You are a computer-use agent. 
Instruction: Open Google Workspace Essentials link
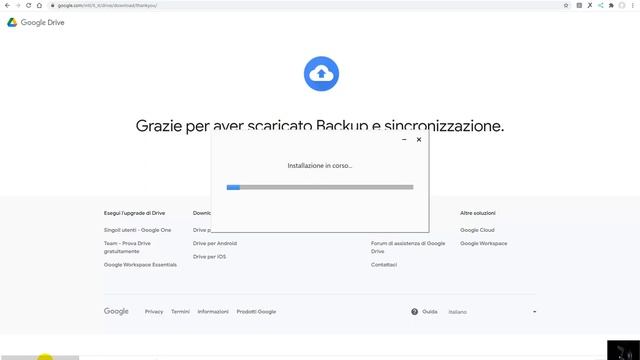tap(140, 265)
